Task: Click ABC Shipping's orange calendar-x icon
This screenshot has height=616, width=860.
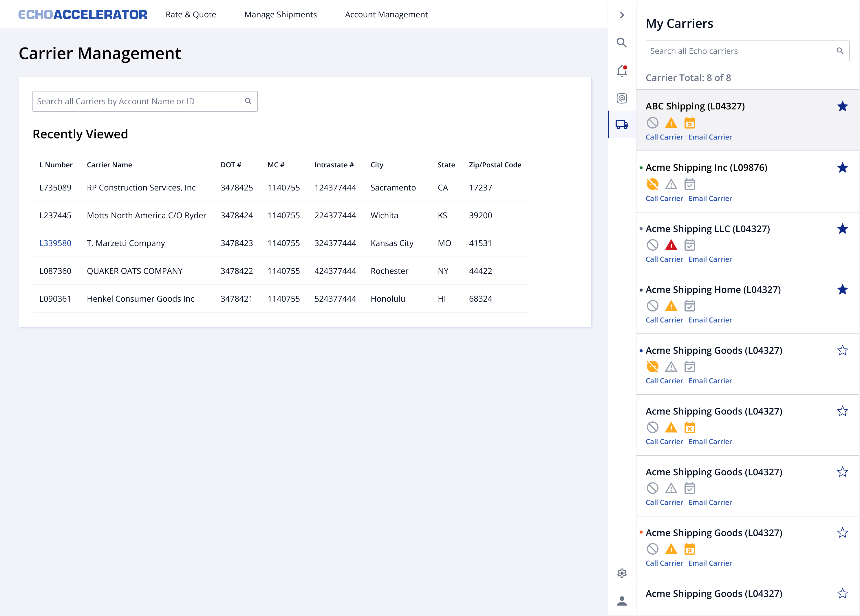Action: point(690,123)
